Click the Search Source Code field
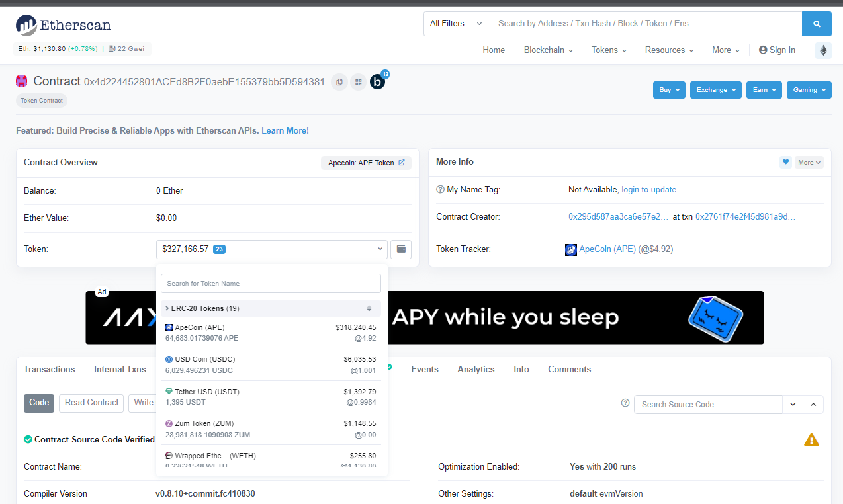The image size is (843, 504). pyautogui.click(x=708, y=404)
